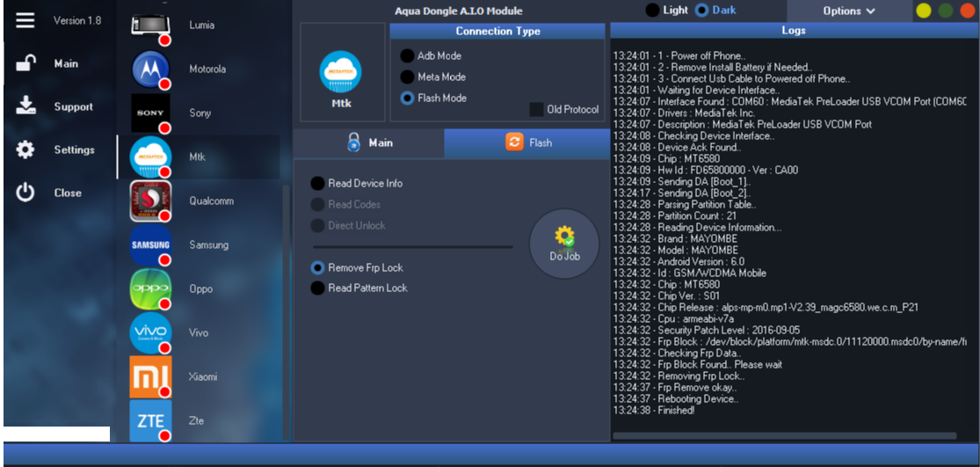Click the Samsung label in brand list

[x=209, y=245]
